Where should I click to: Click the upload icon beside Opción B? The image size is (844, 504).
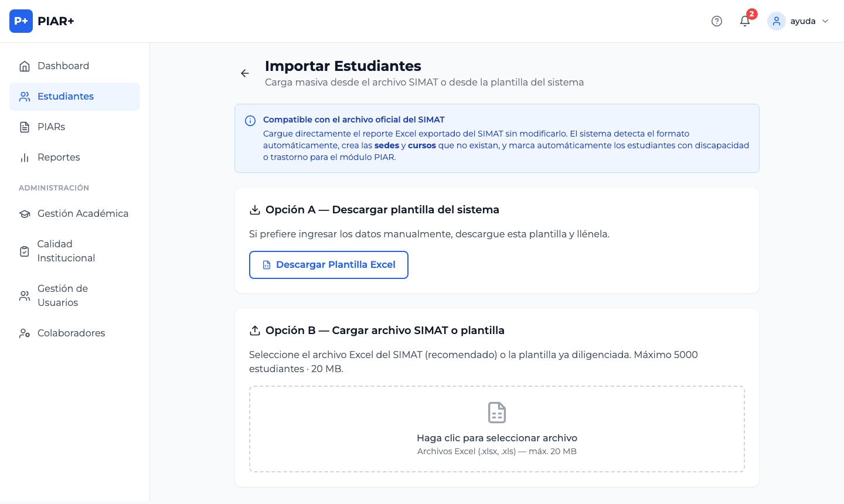(x=255, y=331)
